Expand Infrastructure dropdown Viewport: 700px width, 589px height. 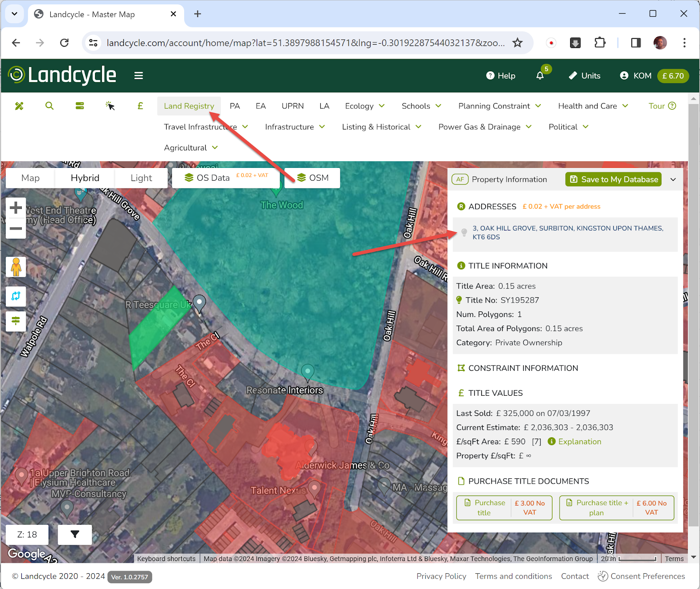pos(295,127)
